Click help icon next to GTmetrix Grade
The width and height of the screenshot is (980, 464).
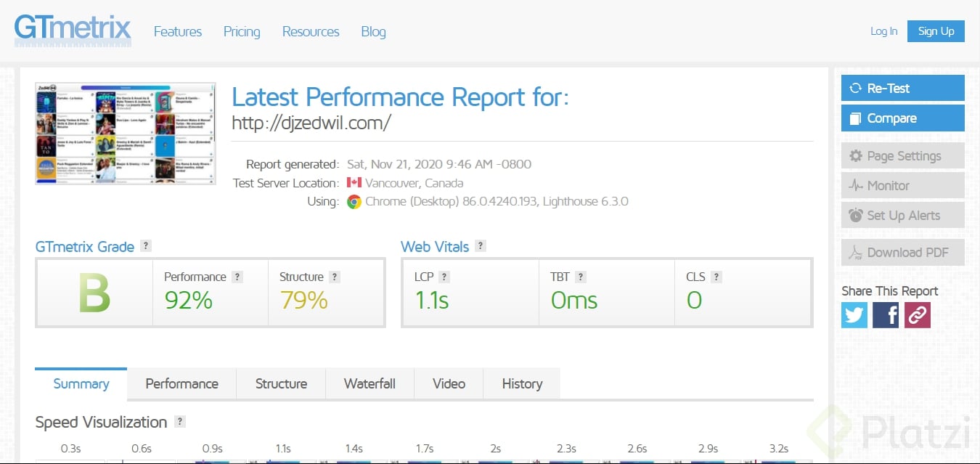[146, 246]
